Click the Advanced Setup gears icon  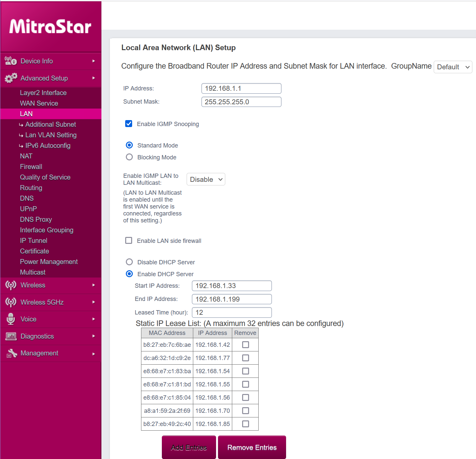pyautogui.click(x=11, y=78)
